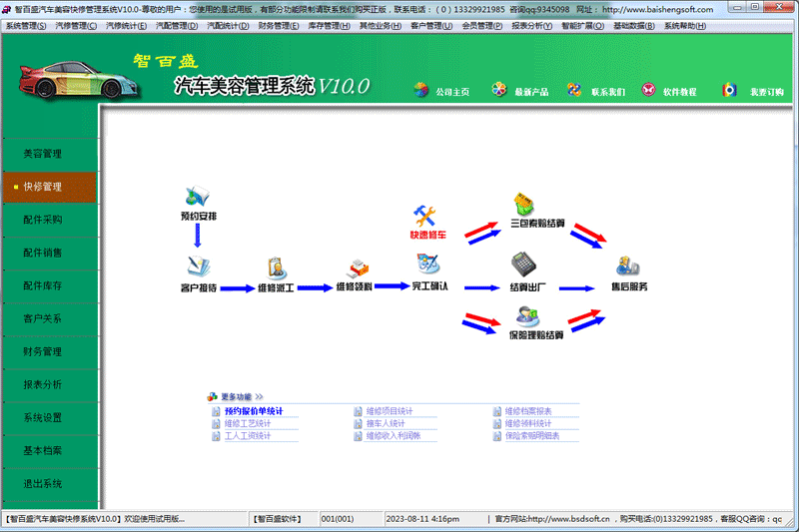Click the sports car logo image

coord(78,80)
